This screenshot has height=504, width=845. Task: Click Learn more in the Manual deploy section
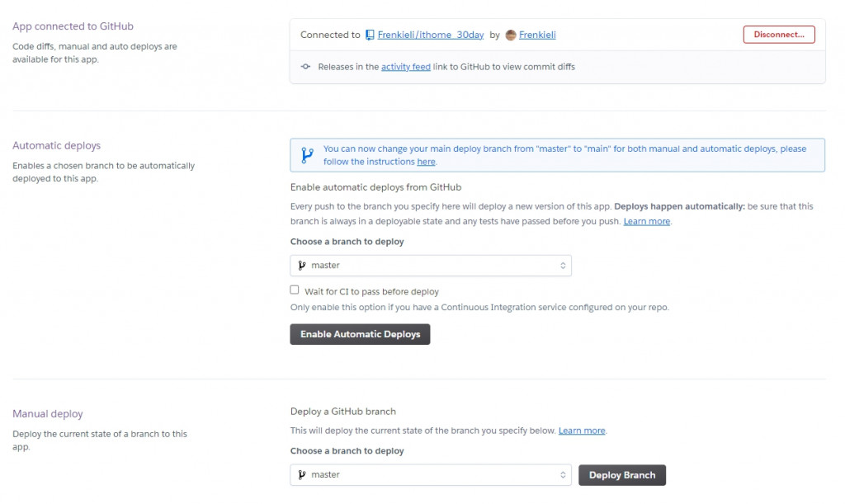[582, 431]
